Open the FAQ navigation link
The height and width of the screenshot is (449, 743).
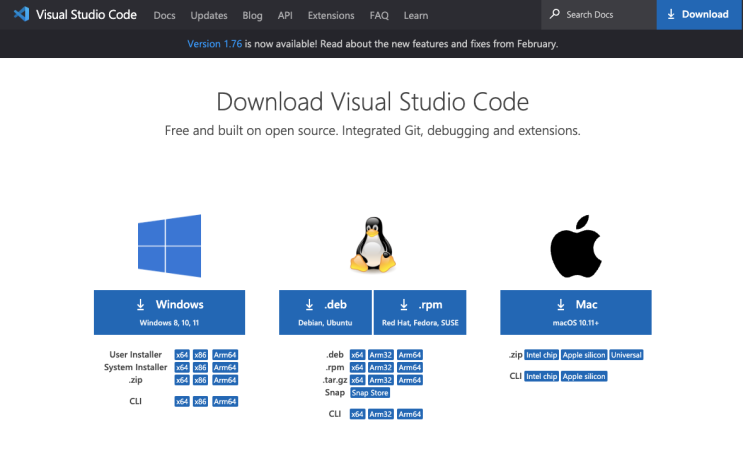point(379,15)
